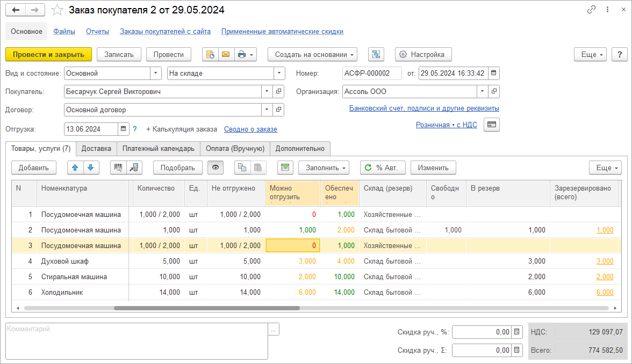Open the Платежный календарь tab
The width and height of the screenshot is (632, 364).
pyautogui.click(x=158, y=148)
